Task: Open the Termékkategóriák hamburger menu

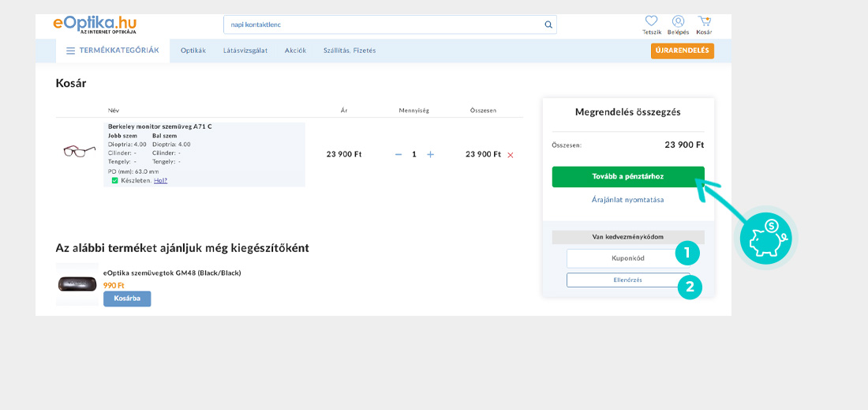Action: tap(113, 51)
